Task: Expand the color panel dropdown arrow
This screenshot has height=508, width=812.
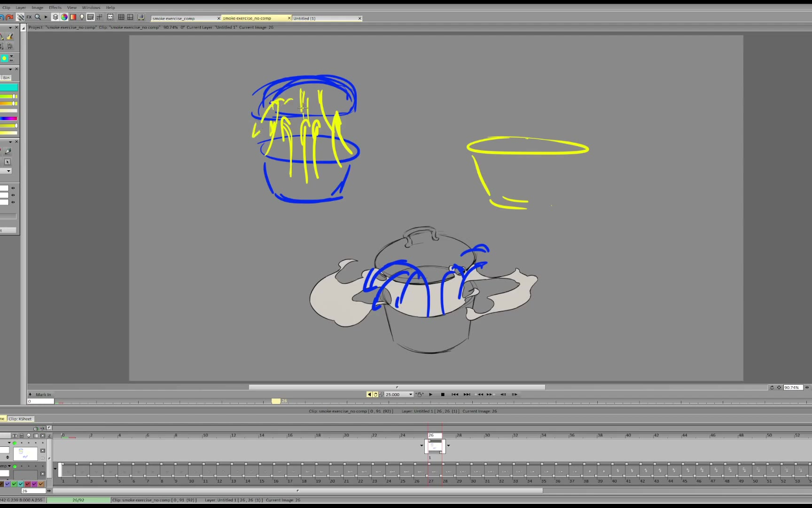Action: click(x=10, y=69)
